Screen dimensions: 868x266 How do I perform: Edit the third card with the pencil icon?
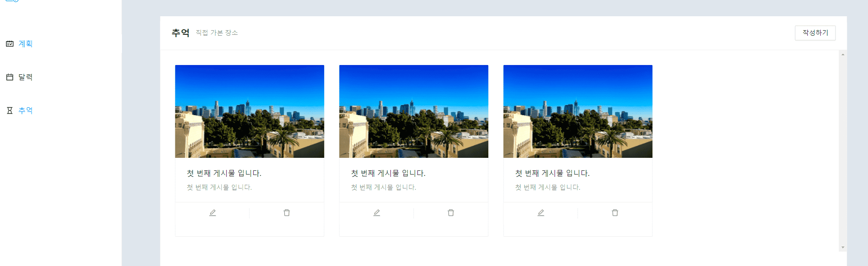pyautogui.click(x=541, y=213)
